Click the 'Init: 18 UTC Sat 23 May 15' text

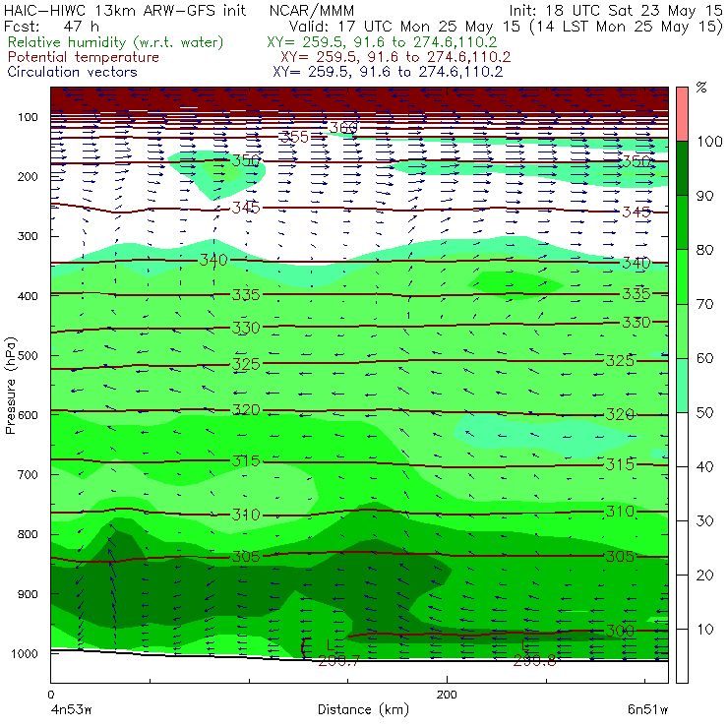616,10
